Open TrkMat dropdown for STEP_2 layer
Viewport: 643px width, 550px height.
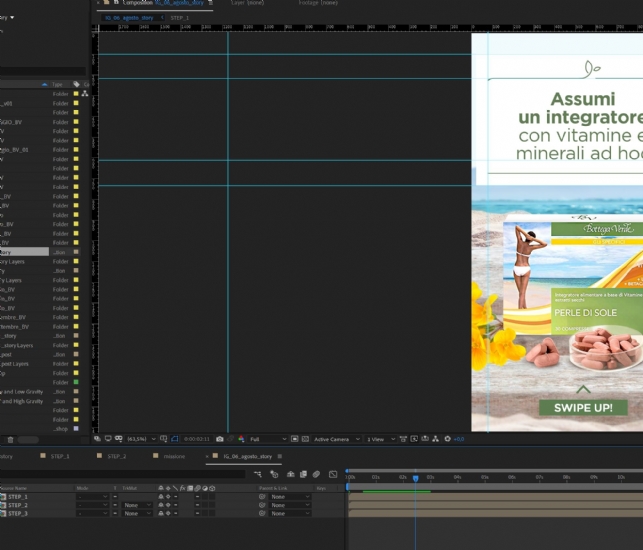pos(137,505)
